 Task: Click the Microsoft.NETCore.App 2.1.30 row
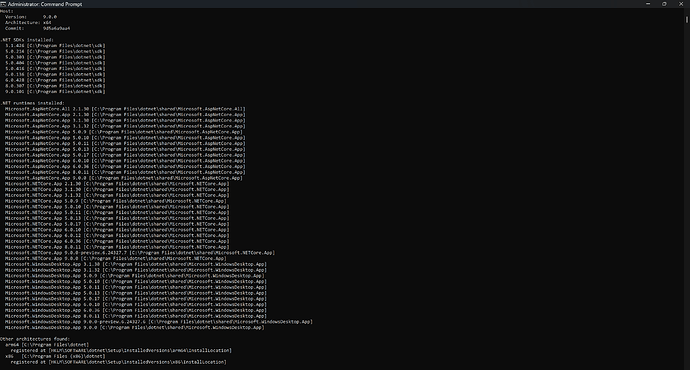[x=117, y=183]
